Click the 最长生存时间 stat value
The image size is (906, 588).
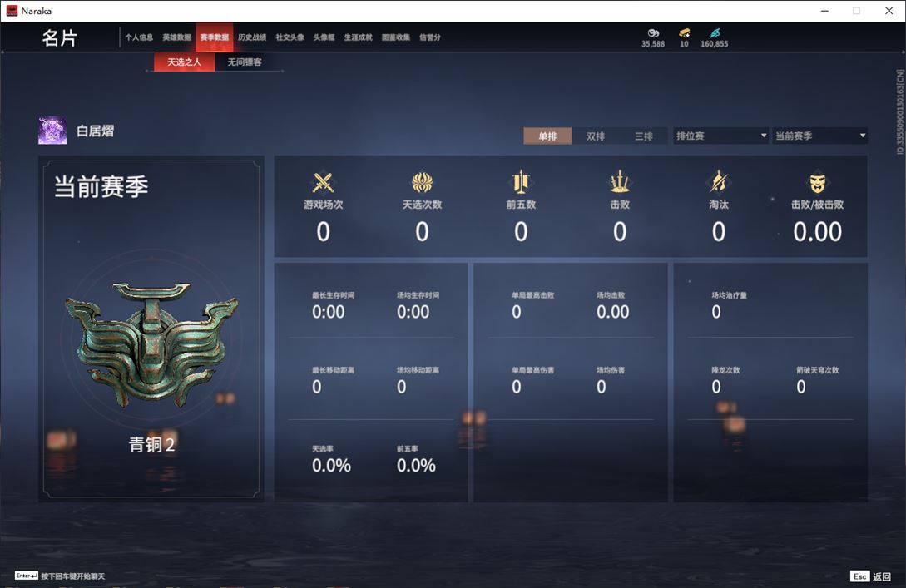pyautogui.click(x=328, y=312)
